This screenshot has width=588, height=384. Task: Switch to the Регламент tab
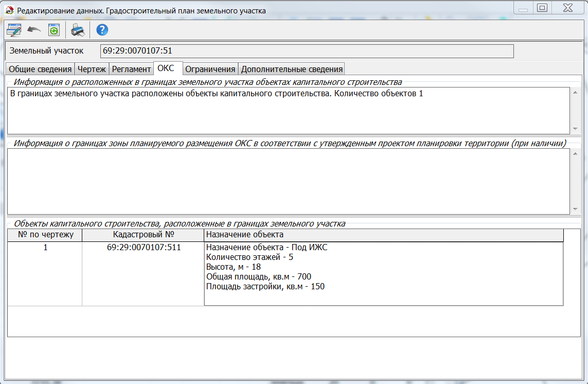[x=131, y=68]
